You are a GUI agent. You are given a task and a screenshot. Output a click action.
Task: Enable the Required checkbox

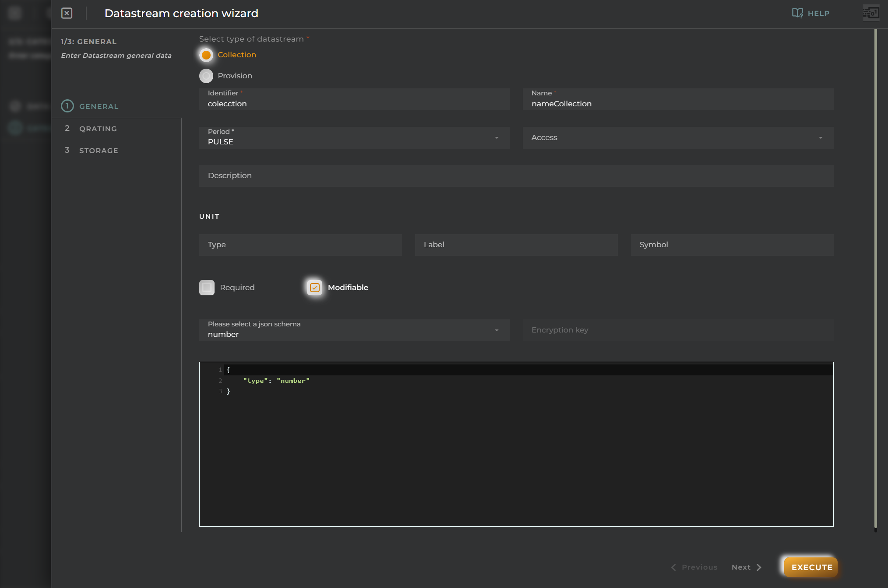[x=207, y=287]
